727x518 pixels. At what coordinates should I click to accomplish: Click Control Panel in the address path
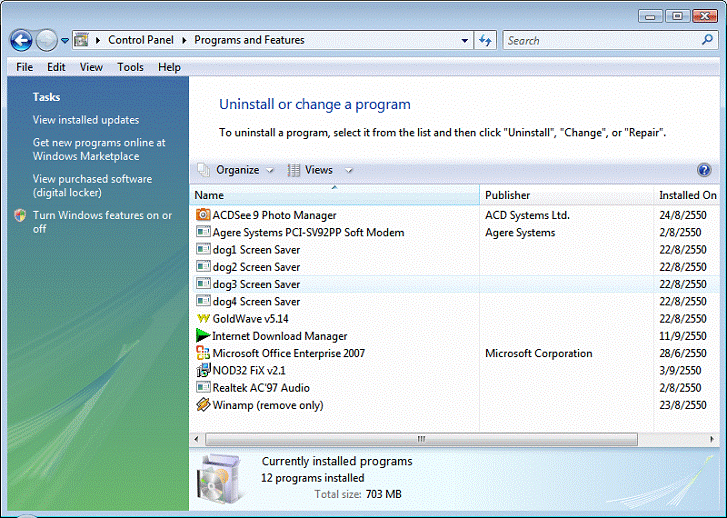pos(141,40)
